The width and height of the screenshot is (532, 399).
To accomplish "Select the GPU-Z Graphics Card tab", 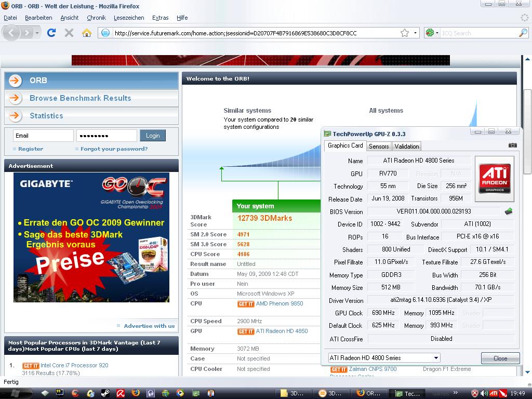I will point(345,145).
